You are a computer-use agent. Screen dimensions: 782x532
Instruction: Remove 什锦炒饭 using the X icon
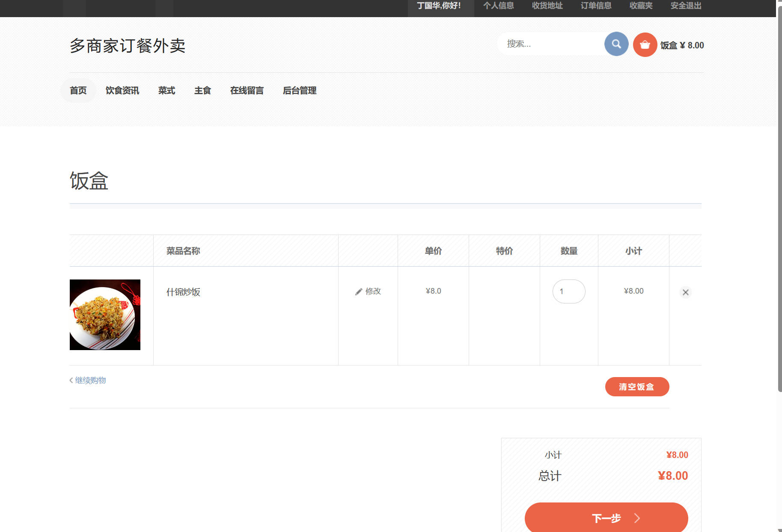pyautogui.click(x=685, y=292)
